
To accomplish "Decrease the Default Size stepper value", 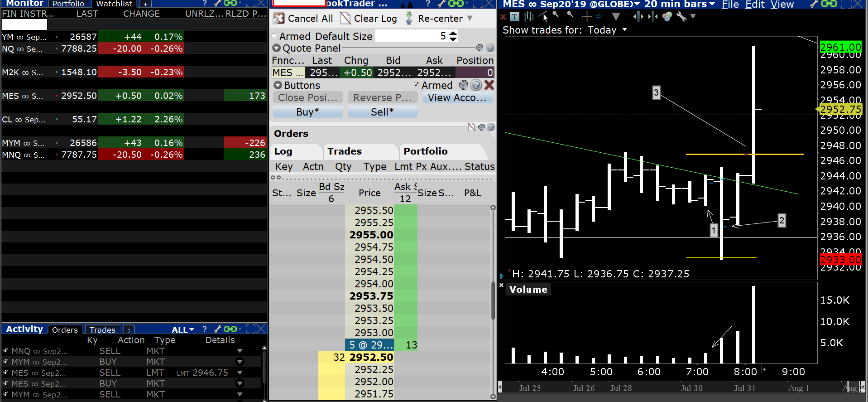I will pos(453,39).
